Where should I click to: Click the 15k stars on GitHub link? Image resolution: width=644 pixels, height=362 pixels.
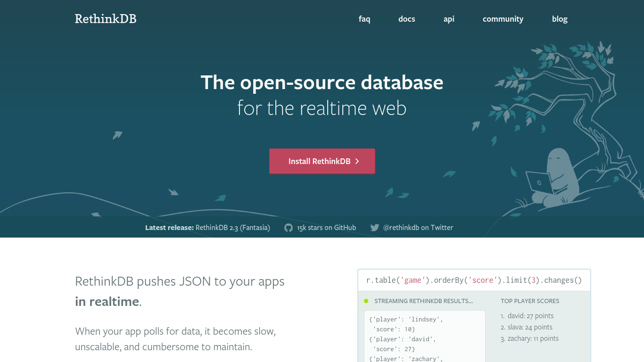click(x=326, y=227)
